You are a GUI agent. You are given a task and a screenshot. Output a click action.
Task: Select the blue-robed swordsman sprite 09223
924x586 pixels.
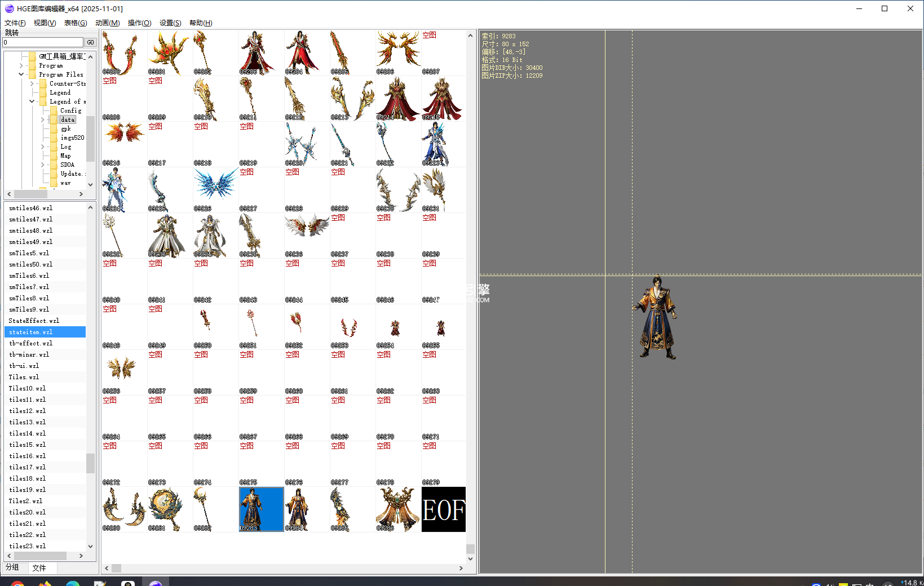444,144
